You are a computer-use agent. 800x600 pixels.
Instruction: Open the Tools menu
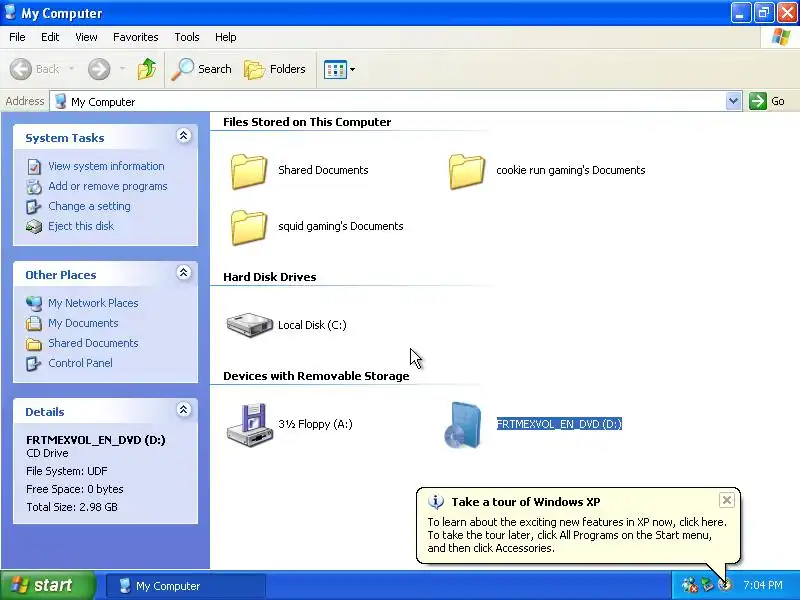click(x=187, y=37)
